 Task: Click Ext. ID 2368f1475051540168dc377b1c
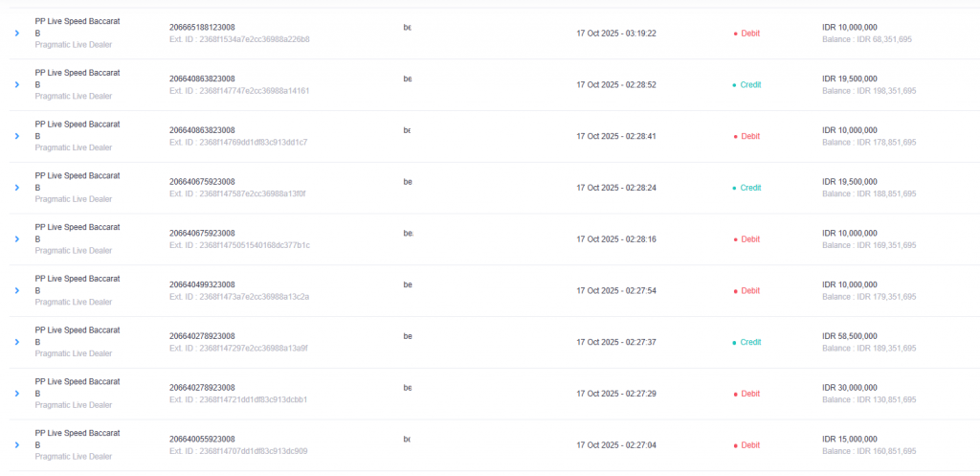click(239, 245)
